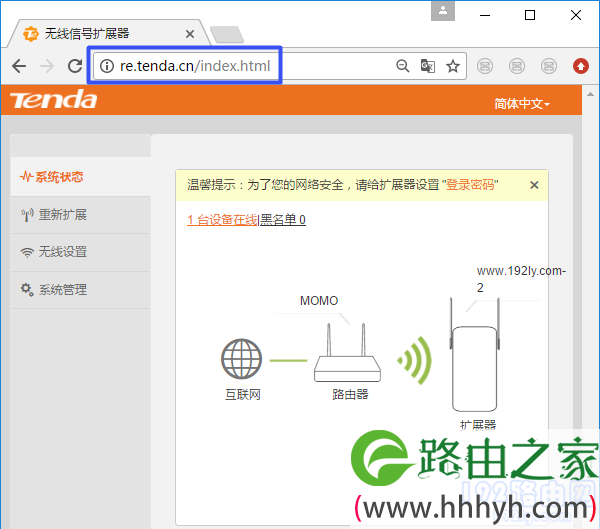Click the 路由器 label
600x529 pixels.
(x=350, y=394)
